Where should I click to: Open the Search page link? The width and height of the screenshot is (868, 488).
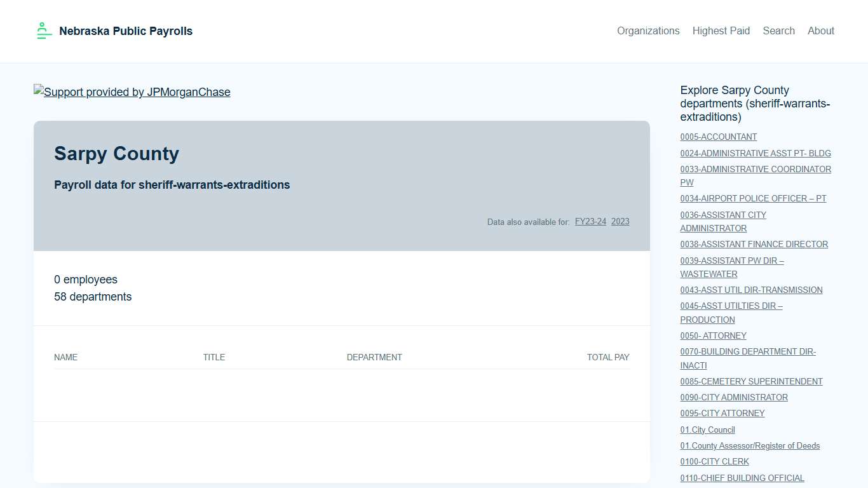tap(778, 30)
